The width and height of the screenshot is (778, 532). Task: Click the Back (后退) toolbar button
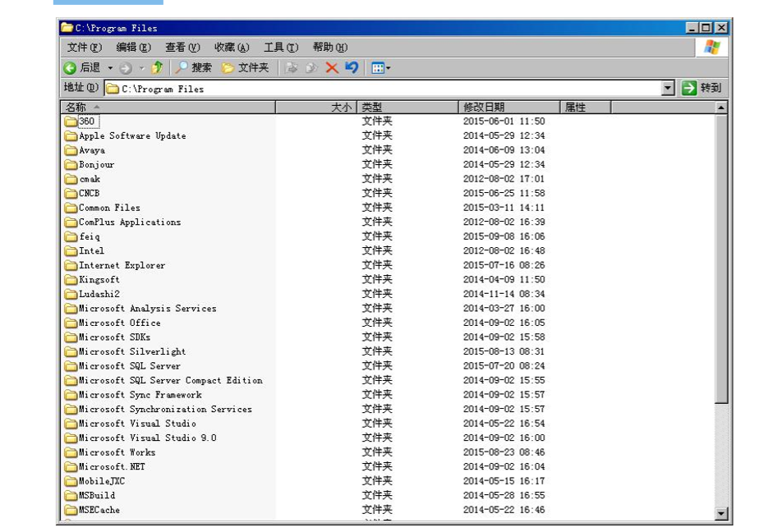[x=82, y=67]
